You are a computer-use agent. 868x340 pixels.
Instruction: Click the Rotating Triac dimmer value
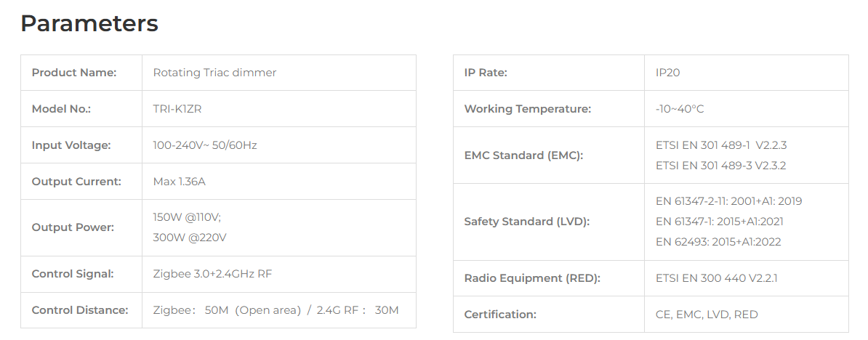214,73
